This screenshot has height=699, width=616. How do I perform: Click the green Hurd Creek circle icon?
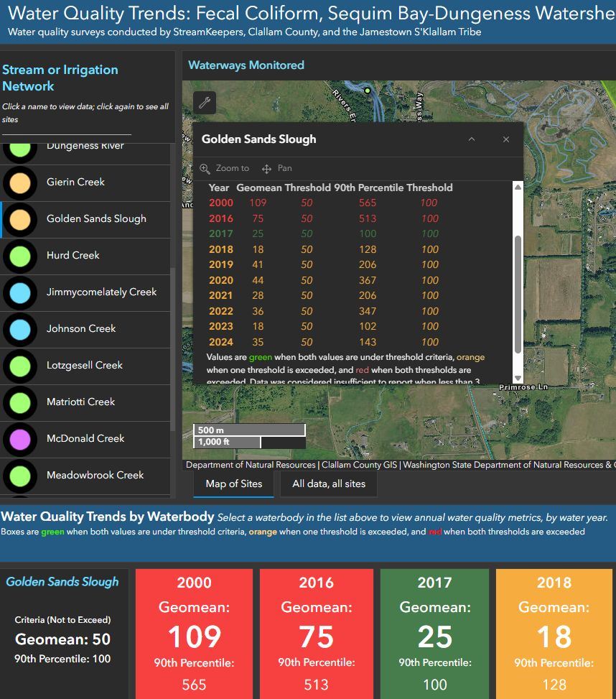pyautogui.click(x=21, y=256)
